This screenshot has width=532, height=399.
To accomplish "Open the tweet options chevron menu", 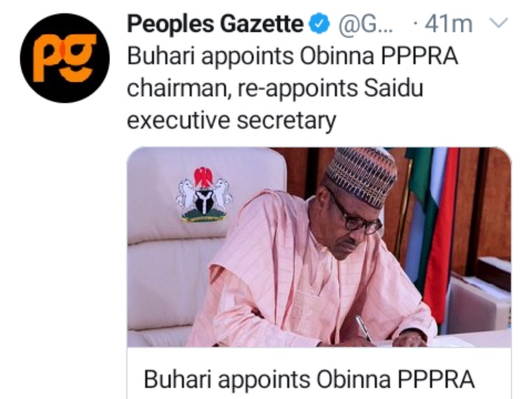I will [500, 24].
